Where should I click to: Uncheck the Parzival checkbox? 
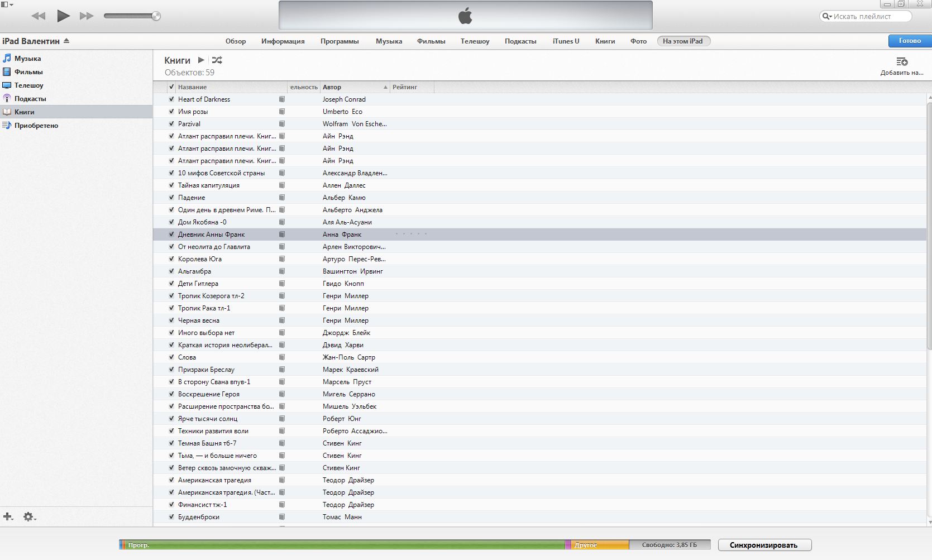(171, 124)
